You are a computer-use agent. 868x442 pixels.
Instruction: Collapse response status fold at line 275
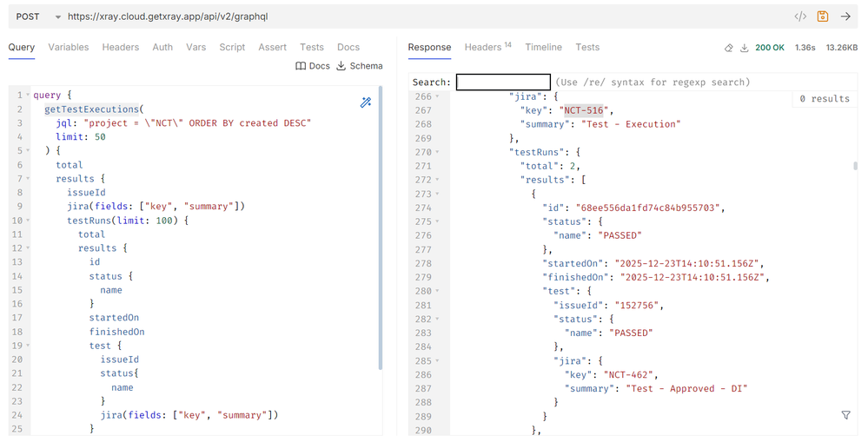coord(437,221)
